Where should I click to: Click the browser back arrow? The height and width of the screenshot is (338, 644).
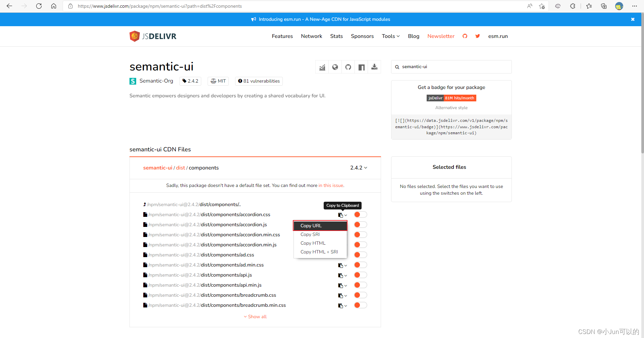tap(9, 6)
